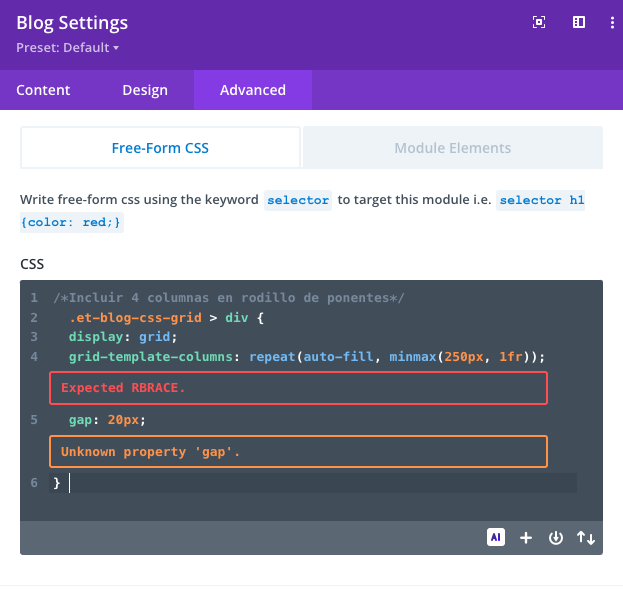The height and width of the screenshot is (600, 623).
Task: Place cursor on the closing brace line 6
Action: pos(300,484)
